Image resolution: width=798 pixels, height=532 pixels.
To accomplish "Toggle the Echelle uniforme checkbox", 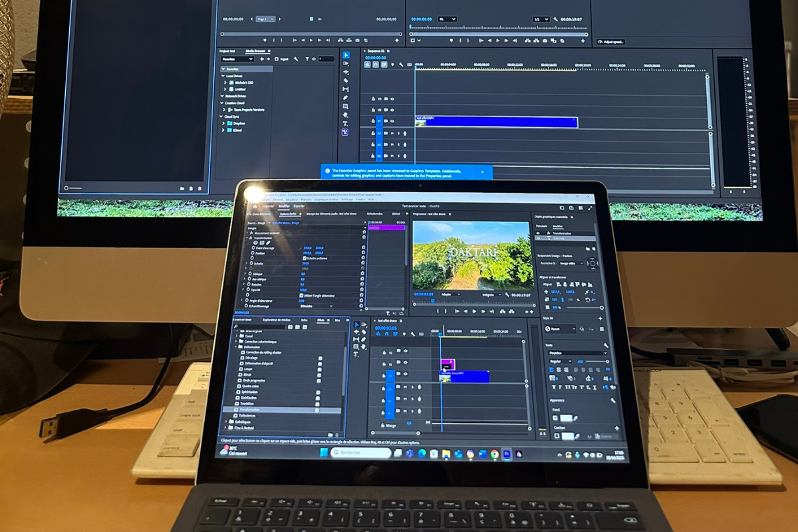I will (x=304, y=258).
